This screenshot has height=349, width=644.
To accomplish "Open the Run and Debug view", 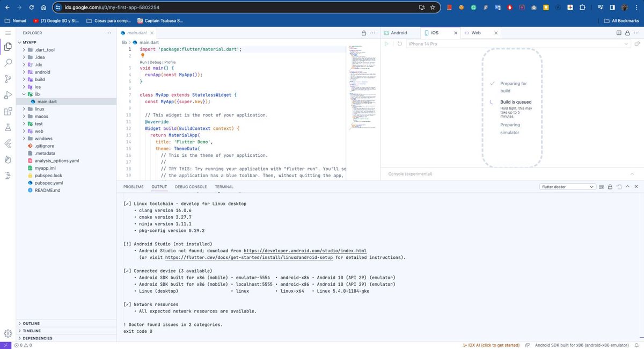I will tap(8, 95).
